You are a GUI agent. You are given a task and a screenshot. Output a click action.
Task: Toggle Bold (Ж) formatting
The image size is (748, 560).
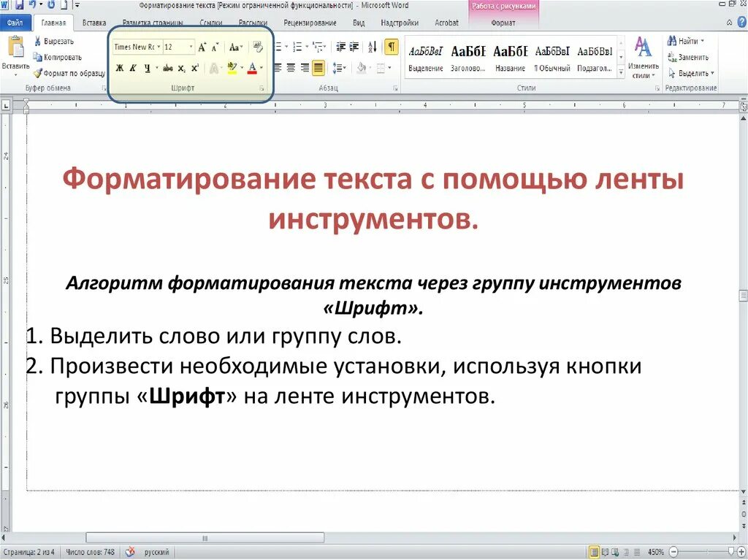120,68
